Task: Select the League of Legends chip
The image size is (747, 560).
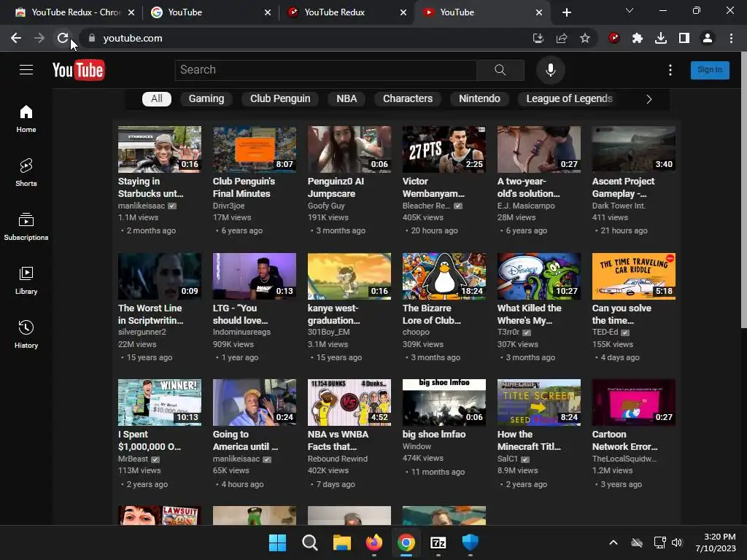Action: click(x=569, y=98)
